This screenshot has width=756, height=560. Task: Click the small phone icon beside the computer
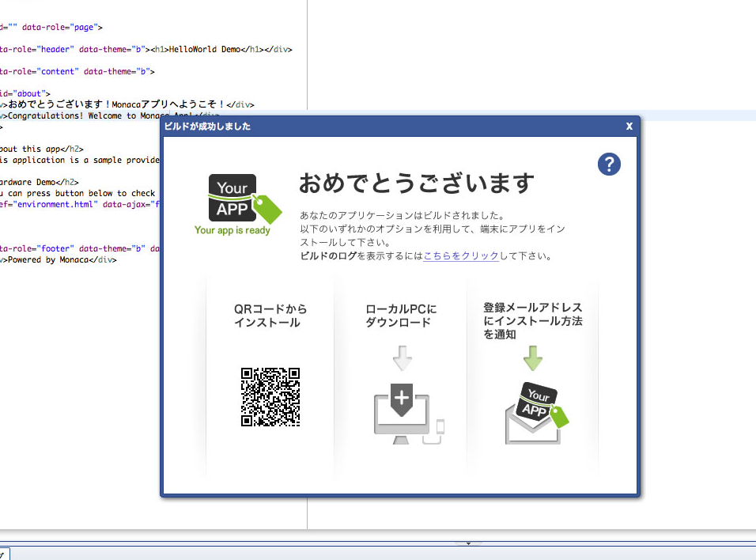440,428
